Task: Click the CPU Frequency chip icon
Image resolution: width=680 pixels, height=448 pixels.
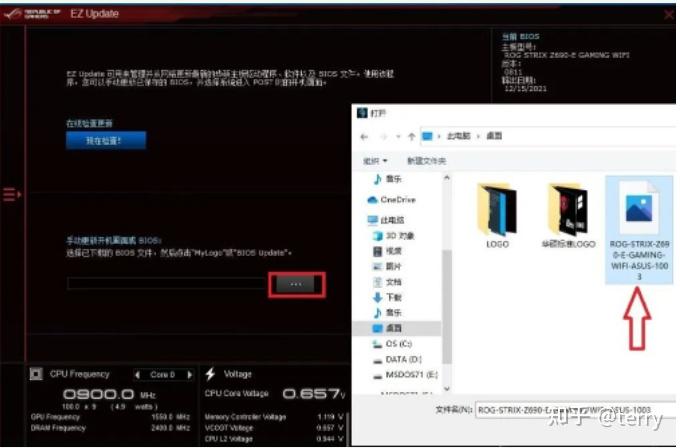Action: click(x=36, y=374)
